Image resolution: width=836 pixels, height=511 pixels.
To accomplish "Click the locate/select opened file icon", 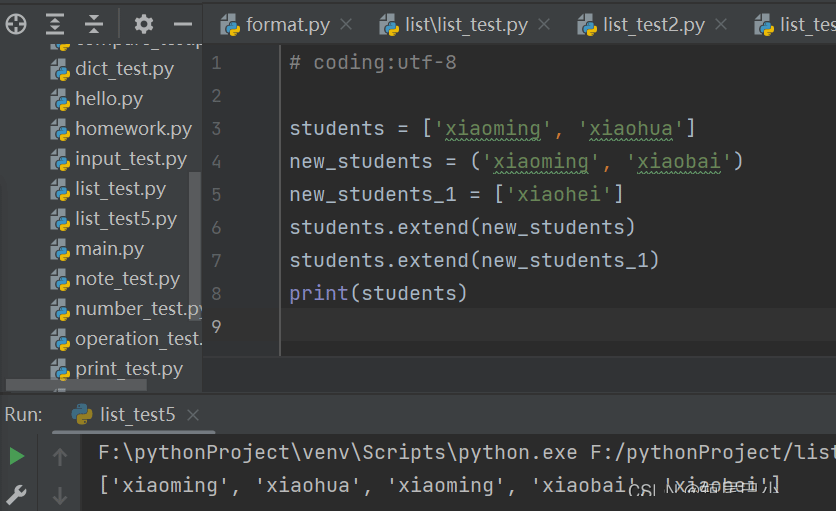I will (x=16, y=25).
